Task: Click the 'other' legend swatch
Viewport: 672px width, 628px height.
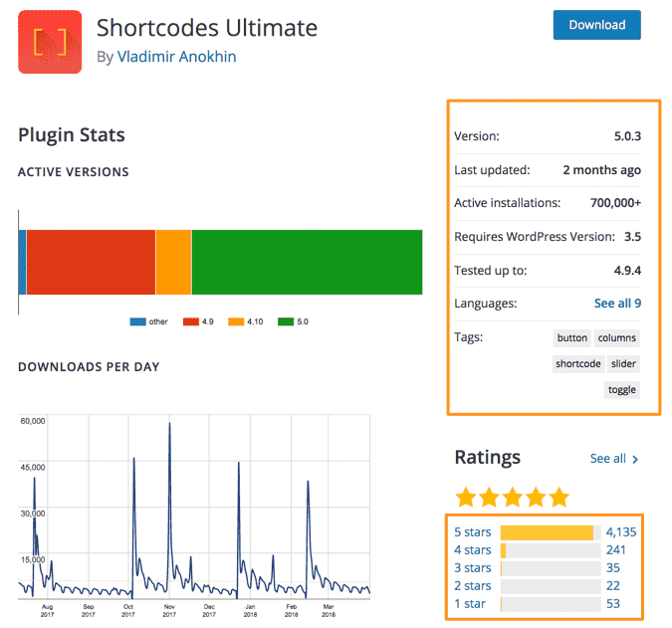Action: (138, 321)
